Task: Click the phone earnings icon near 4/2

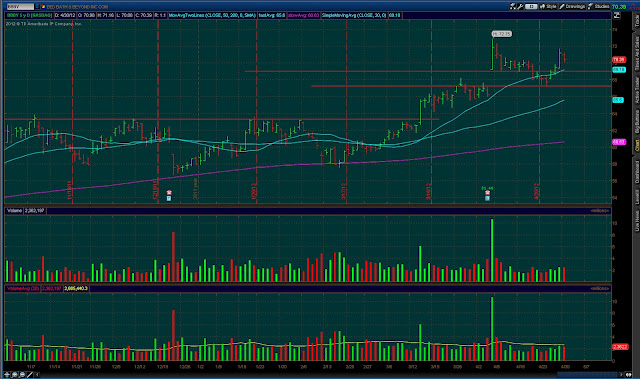Action: click(x=487, y=193)
